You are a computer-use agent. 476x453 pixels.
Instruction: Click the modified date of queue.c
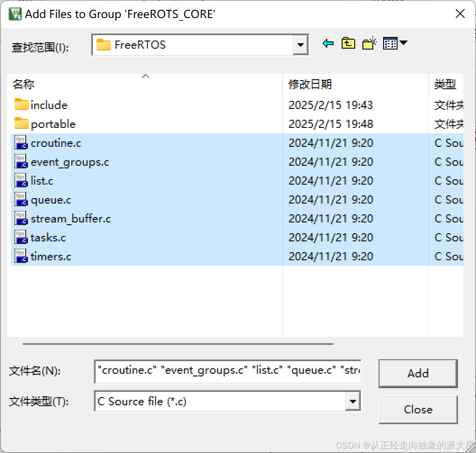point(330,199)
